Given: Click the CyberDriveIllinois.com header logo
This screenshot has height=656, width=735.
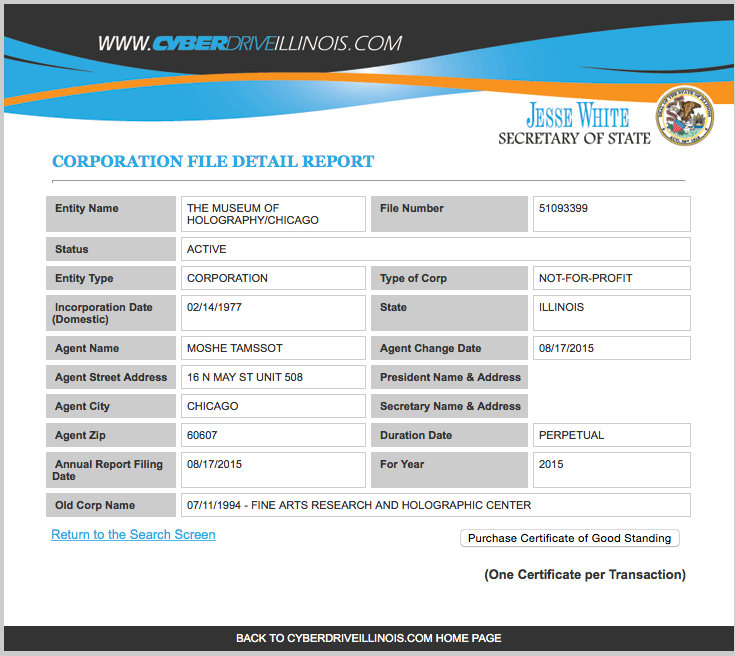Looking at the screenshot, I should 250,44.
